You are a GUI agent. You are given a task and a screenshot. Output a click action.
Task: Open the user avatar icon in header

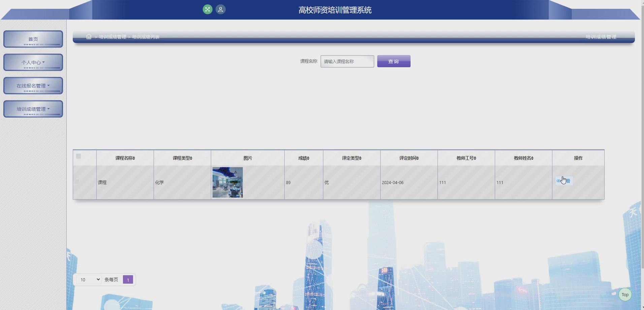coord(221,9)
